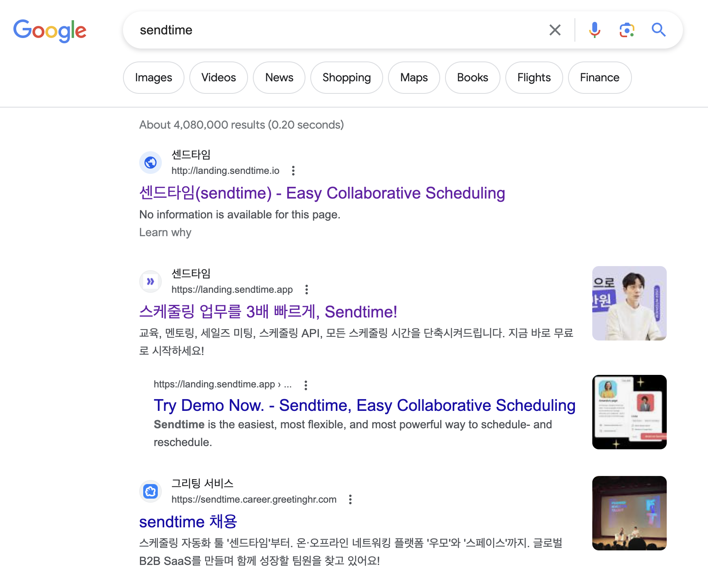
Task: Open the sendtime 채용 link
Action: pyautogui.click(x=188, y=522)
